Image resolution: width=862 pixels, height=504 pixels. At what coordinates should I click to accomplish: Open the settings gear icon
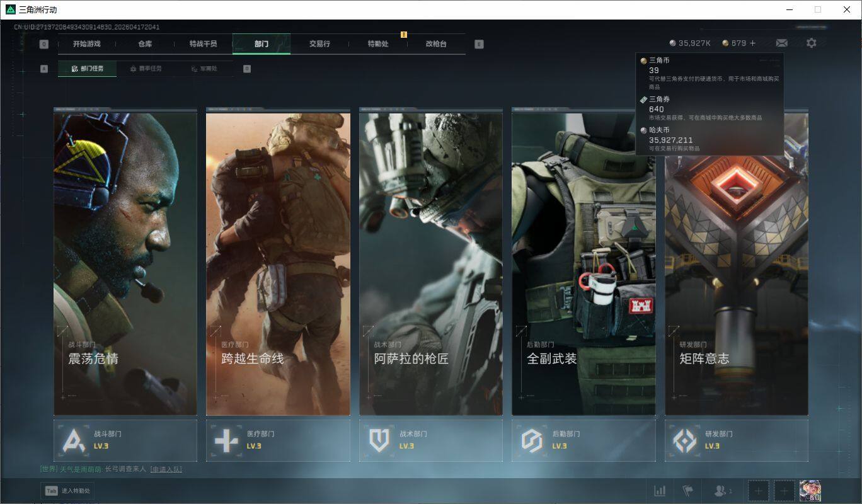pos(812,43)
